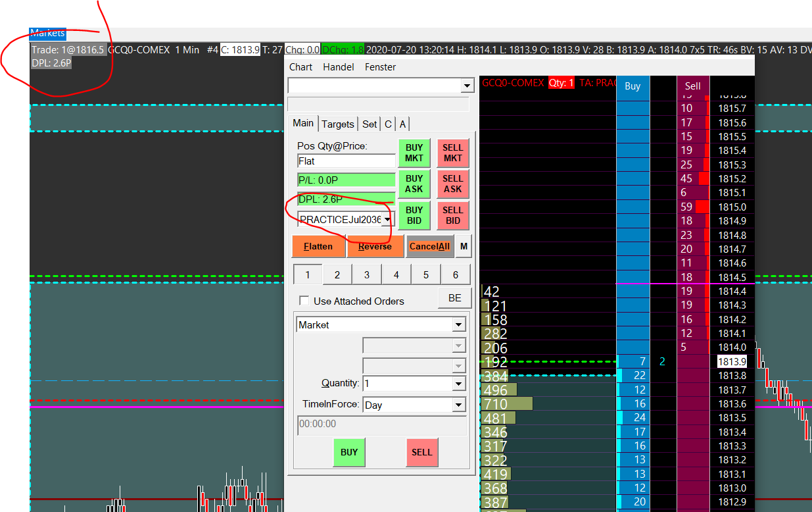Viewport: 812px width, 512px height.
Task: Click the Flatten position button
Action: 318,247
